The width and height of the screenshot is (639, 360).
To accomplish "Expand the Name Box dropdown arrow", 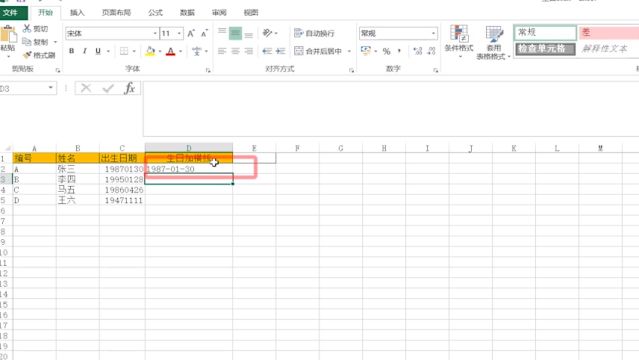I will pos(51,88).
